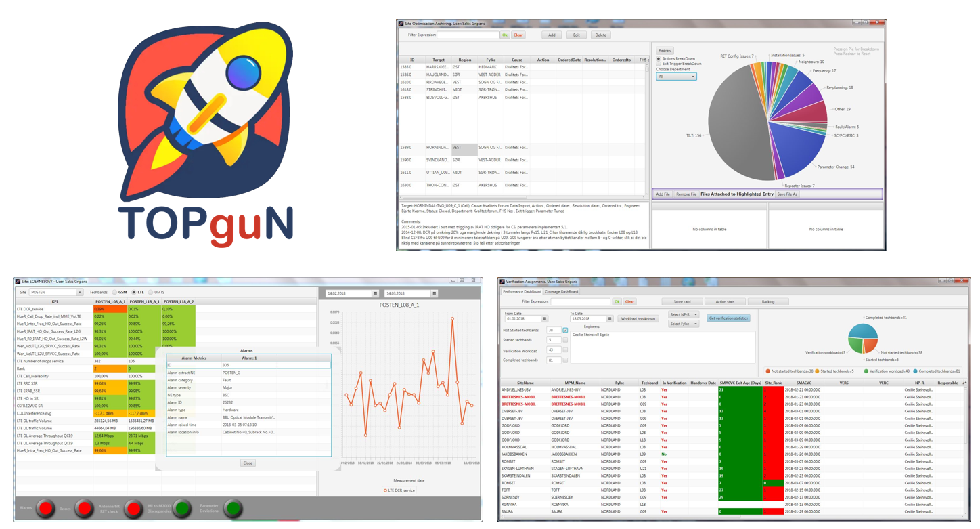Open the Select NP-R dropdown
Screen dimensions: 980x529
point(682,315)
